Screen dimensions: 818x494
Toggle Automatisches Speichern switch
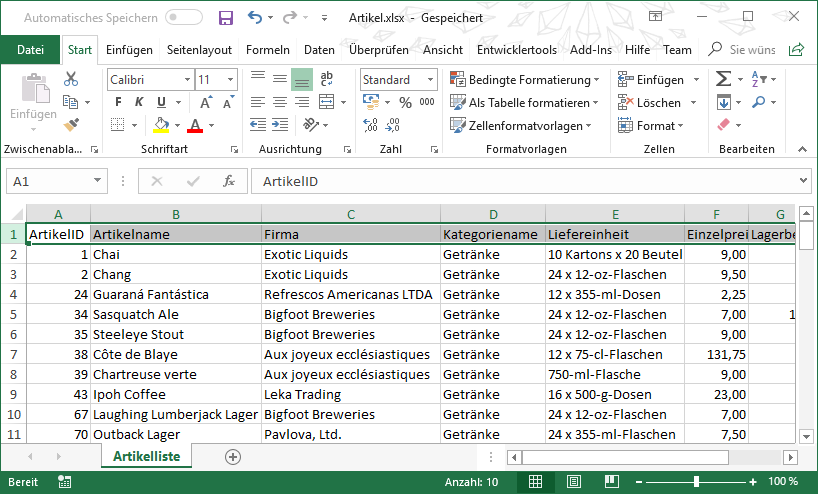pos(184,18)
